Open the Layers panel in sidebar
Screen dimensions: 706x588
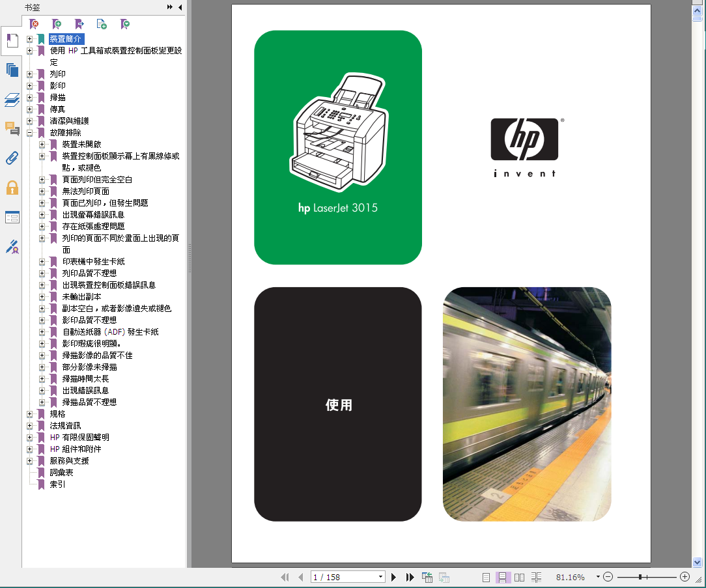tap(12, 100)
